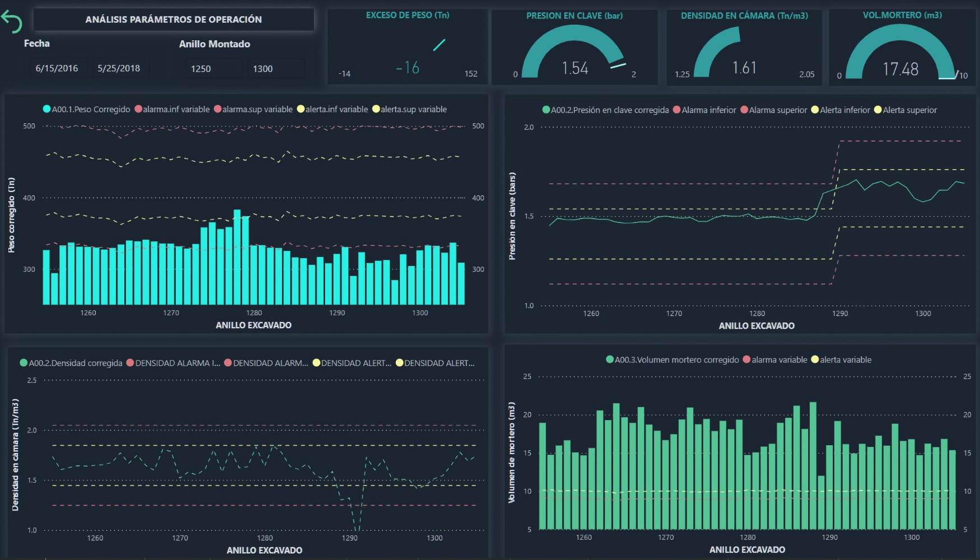Viewport: 980px width, 560px height.
Task: Click the Anillo Montado maximum field 1300
Action: pyautogui.click(x=276, y=68)
